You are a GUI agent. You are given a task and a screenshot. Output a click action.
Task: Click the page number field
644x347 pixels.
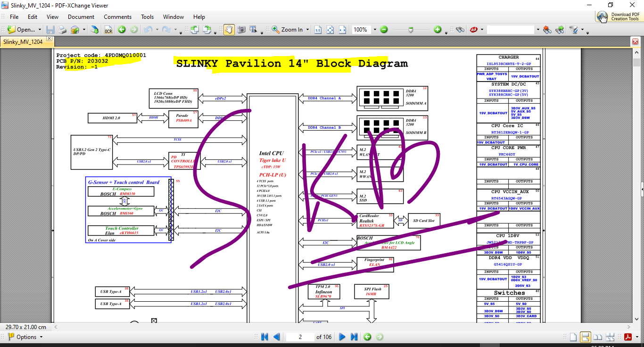pos(300,337)
